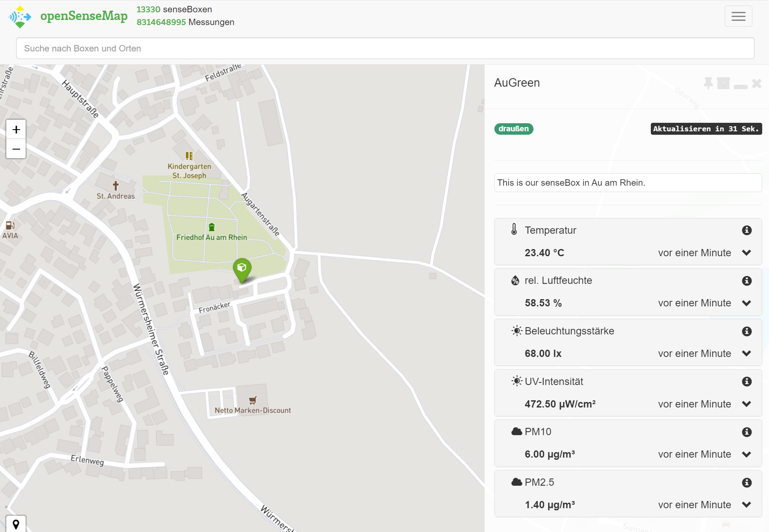Expand the Temperatur measurement chart
This screenshot has width=769, height=532.
[x=746, y=253]
